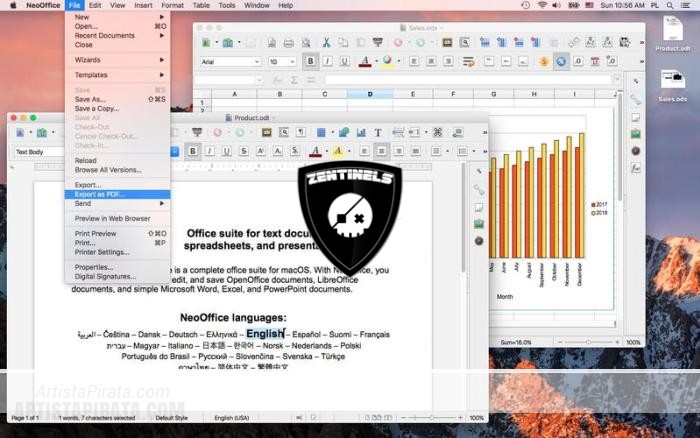700x438 pixels.
Task: Choose Export as PDF... menu item
Action: [x=117, y=194]
